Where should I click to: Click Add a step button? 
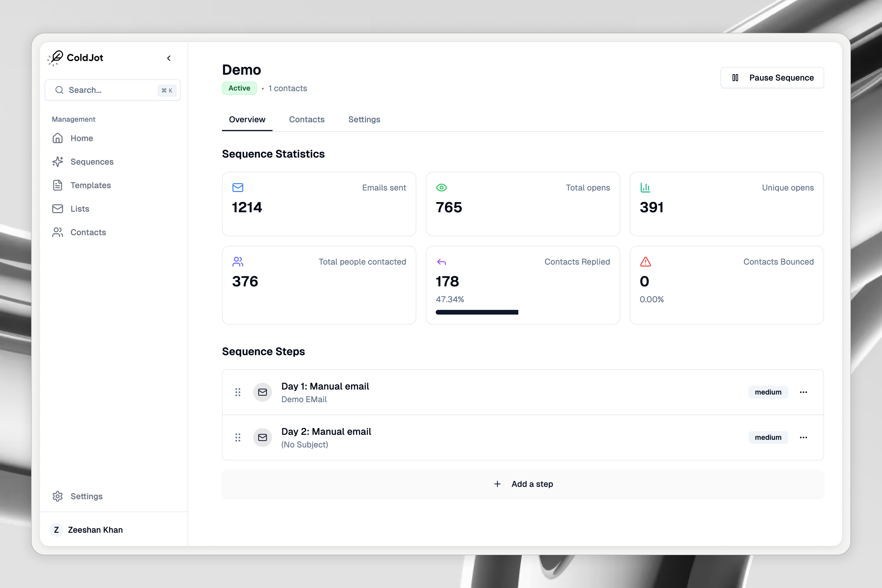(523, 484)
